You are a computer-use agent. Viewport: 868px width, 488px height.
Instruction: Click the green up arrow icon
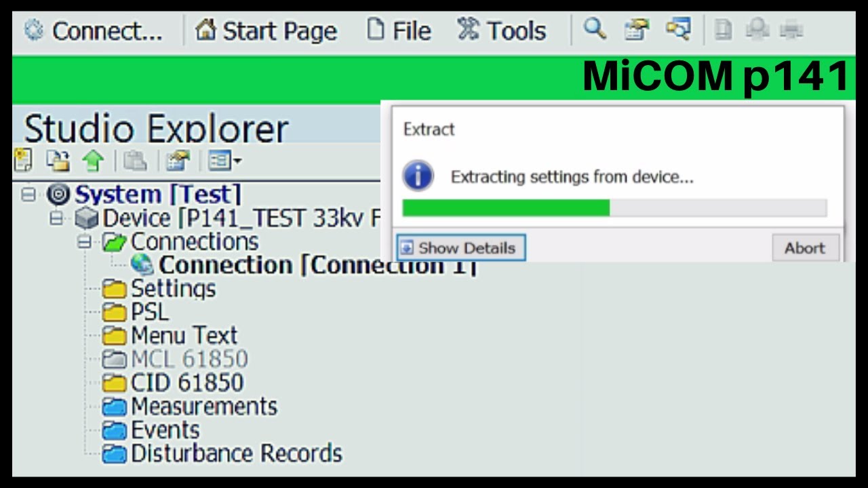point(93,161)
